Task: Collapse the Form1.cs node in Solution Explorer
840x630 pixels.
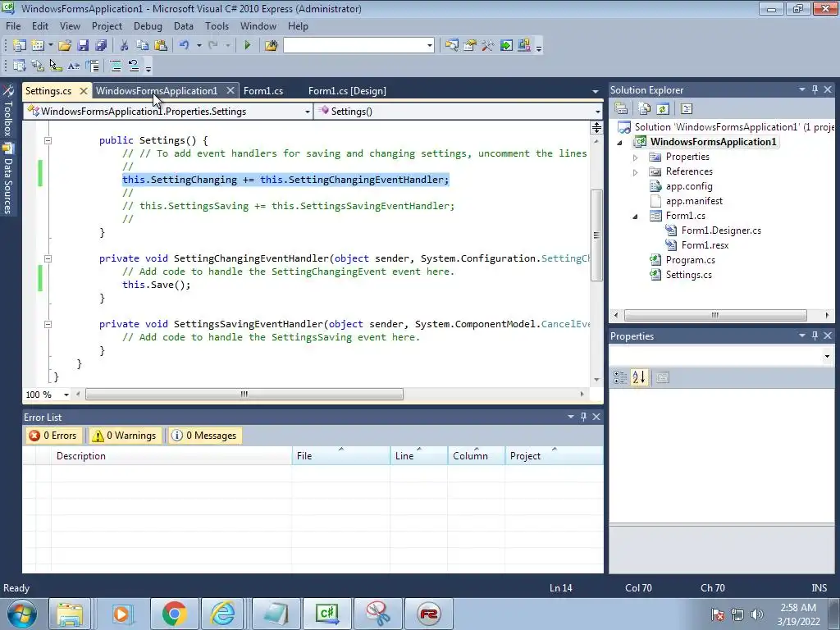Action: tap(636, 217)
